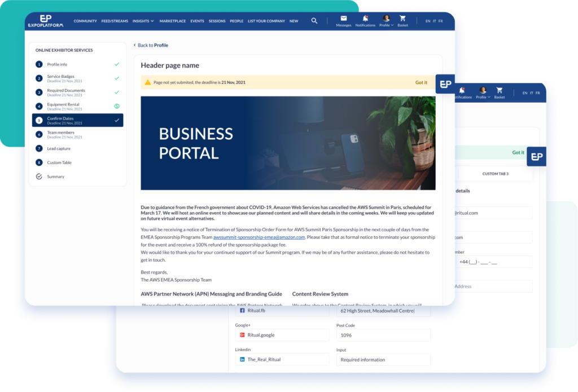Open the People menu item

point(237,21)
